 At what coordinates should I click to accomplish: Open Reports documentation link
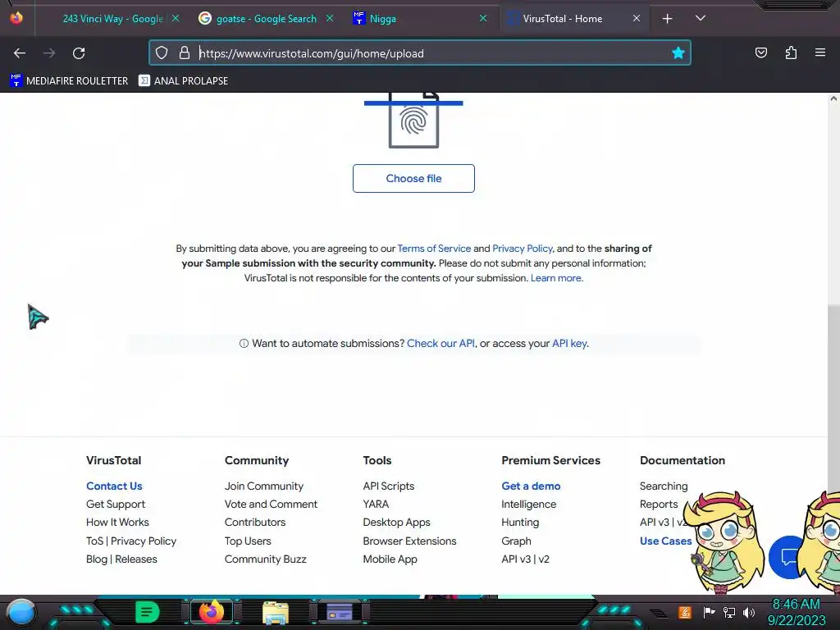[659, 504]
